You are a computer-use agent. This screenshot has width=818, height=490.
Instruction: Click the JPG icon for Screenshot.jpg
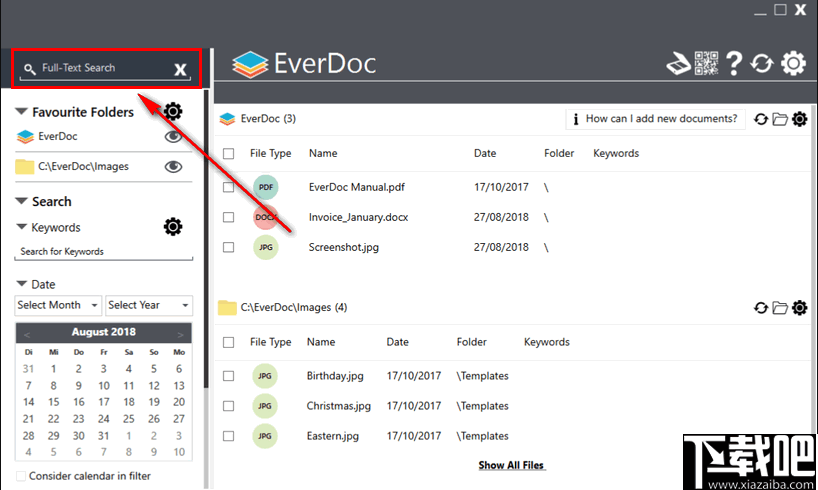pyautogui.click(x=266, y=247)
